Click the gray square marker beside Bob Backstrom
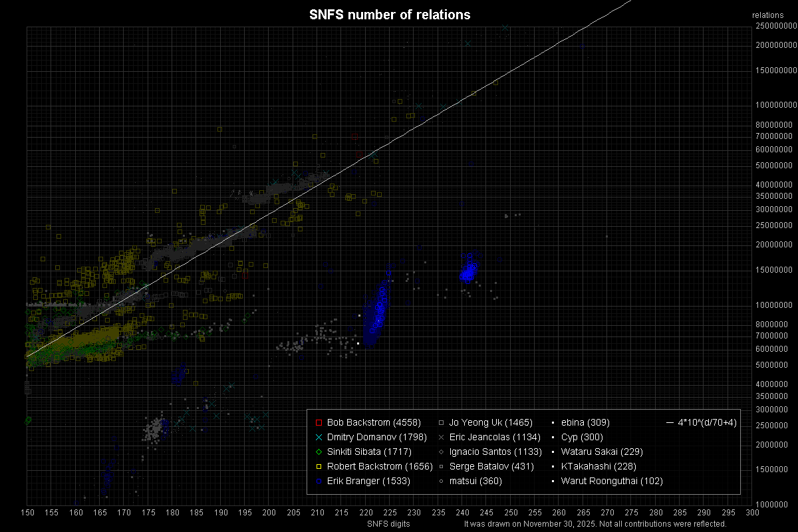The height and width of the screenshot is (532, 798). pyautogui.click(x=319, y=422)
